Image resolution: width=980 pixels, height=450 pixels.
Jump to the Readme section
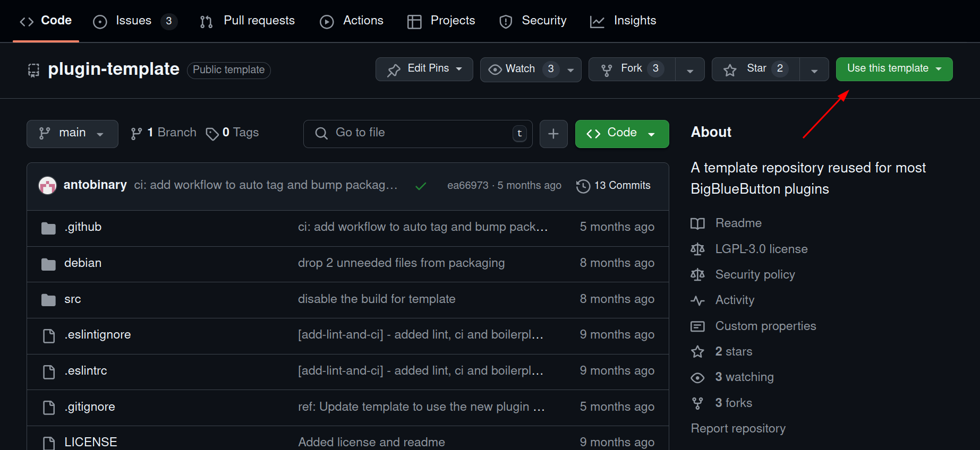(726, 223)
